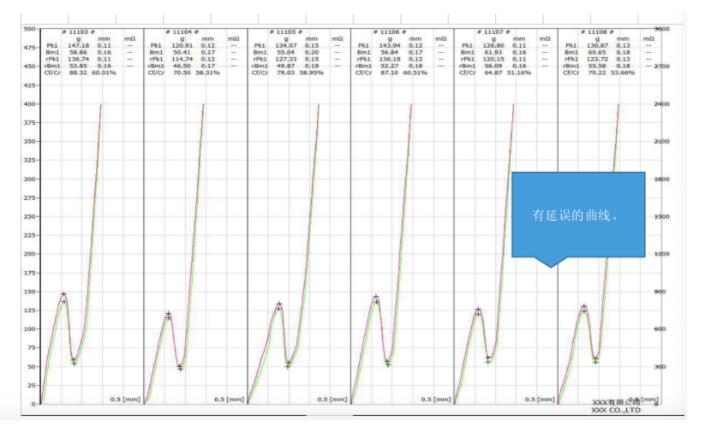Click the Bm1 value 61.93 in panel #11107

[x=491, y=52]
